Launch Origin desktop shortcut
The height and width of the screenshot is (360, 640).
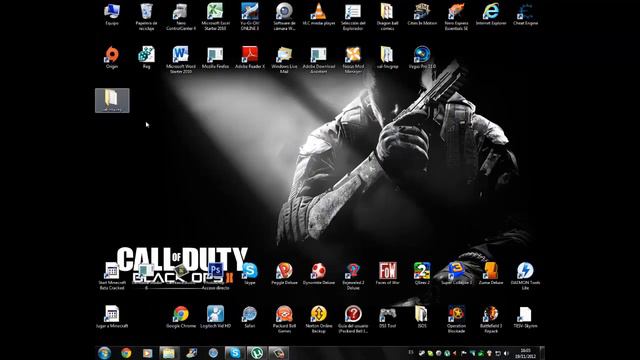112,57
